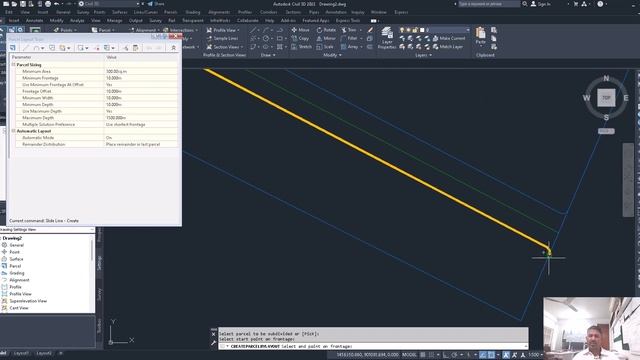
Task: Select the Superelevation View tree item
Action: click(28, 301)
